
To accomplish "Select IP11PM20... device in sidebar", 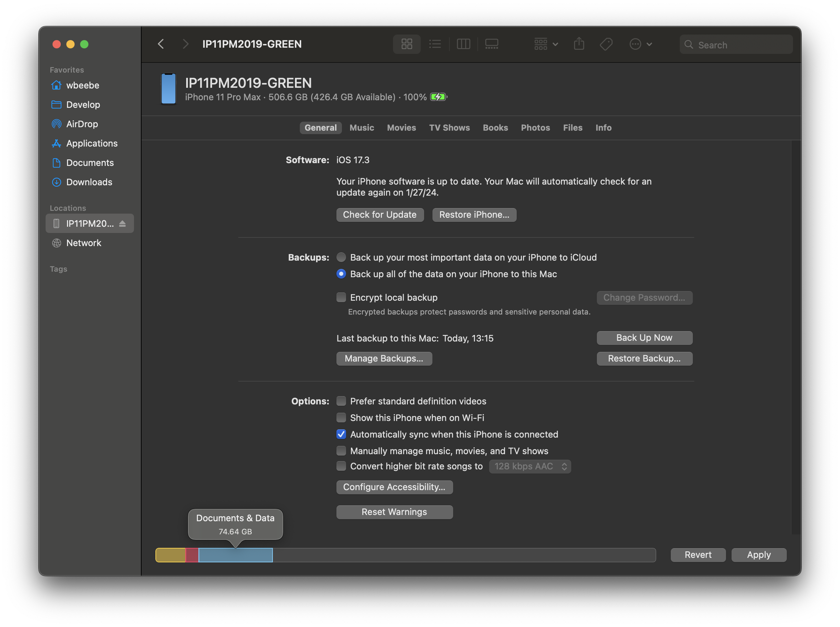I will pos(89,223).
